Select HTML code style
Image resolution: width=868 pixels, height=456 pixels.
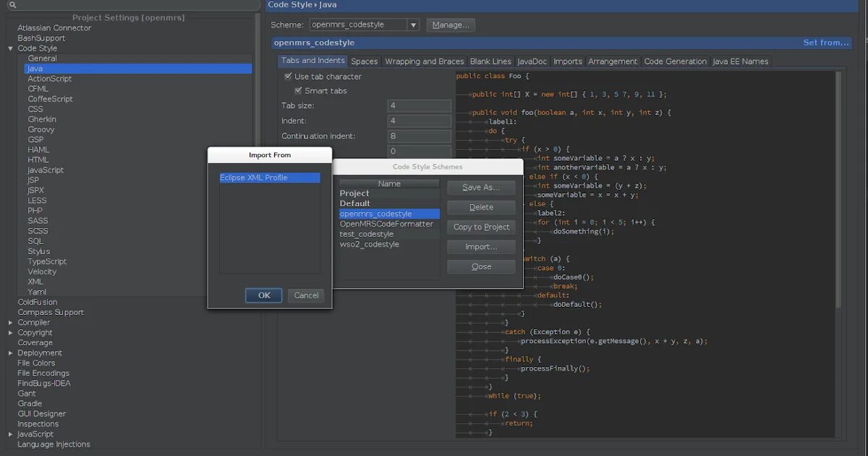[x=38, y=160]
